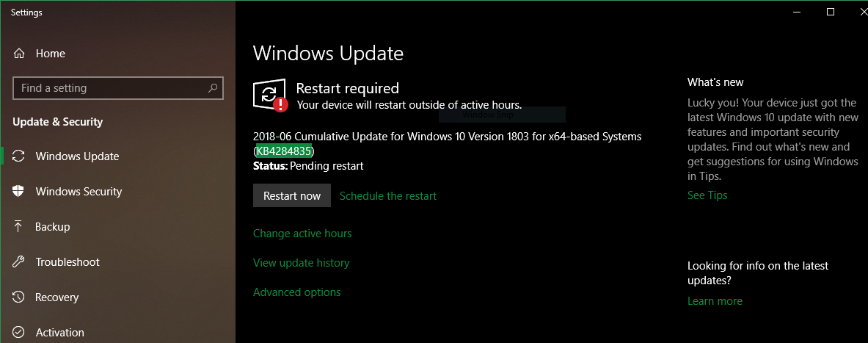Click the Backup upload arrow icon

18,227
